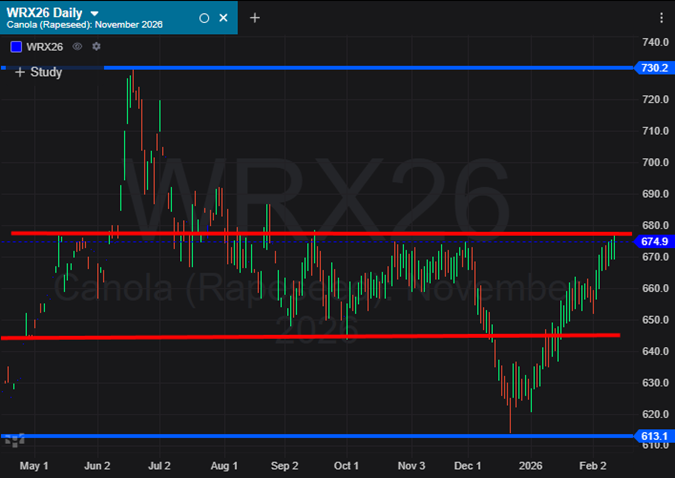
Task: Click Canola (Rapeseed): November 2026 subtitle
Action: coord(85,25)
